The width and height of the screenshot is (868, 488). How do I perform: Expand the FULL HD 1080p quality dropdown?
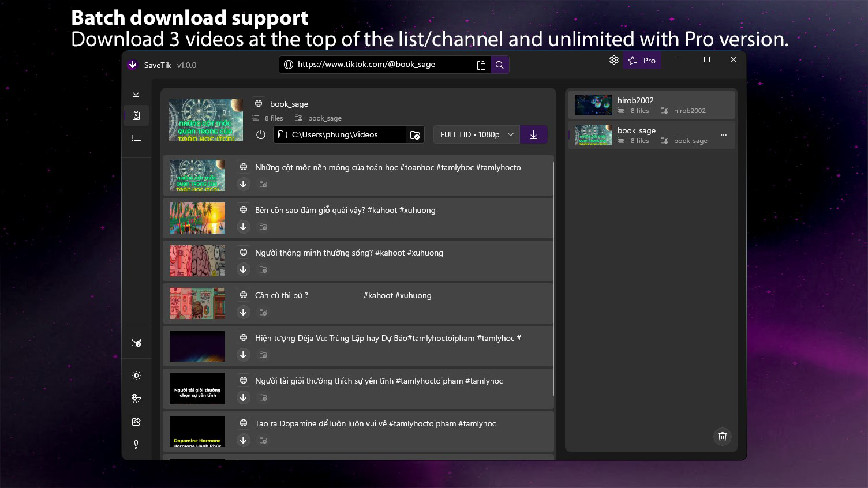(x=477, y=134)
